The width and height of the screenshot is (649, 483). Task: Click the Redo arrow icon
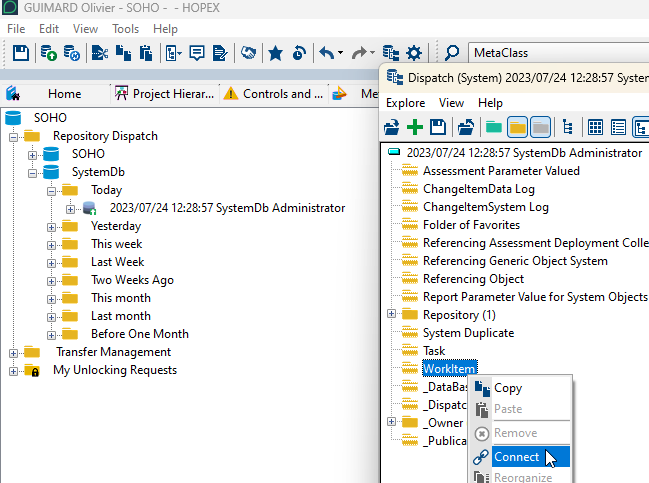coord(359,53)
